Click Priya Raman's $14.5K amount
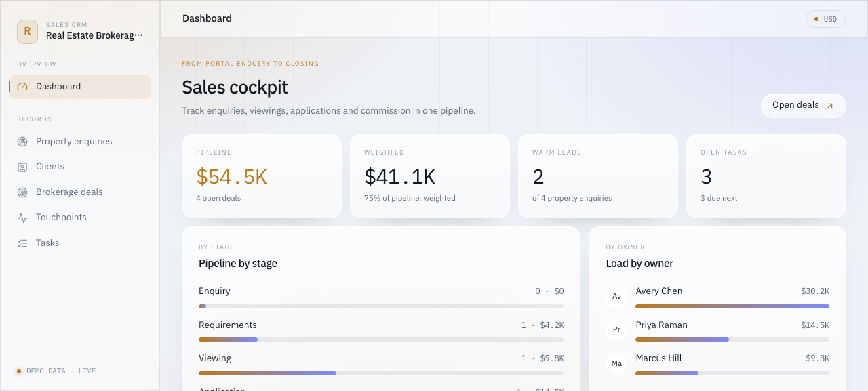This screenshot has height=391, width=868. (x=815, y=325)
